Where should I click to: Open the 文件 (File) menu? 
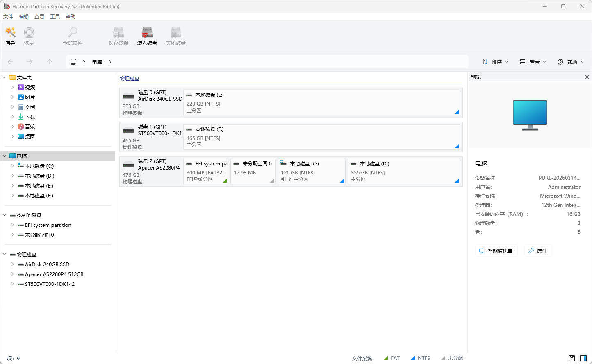[x=8, y=16]
